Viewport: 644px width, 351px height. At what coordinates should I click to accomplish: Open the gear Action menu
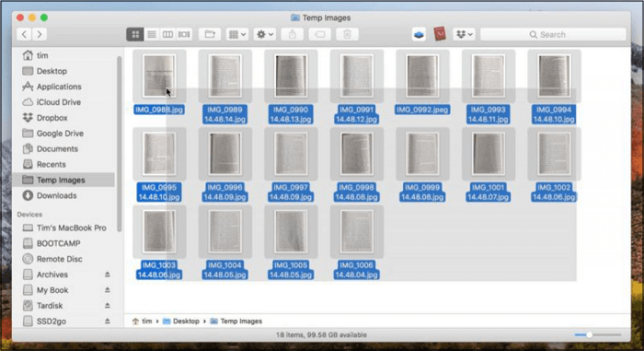click(x=265, y=35)
